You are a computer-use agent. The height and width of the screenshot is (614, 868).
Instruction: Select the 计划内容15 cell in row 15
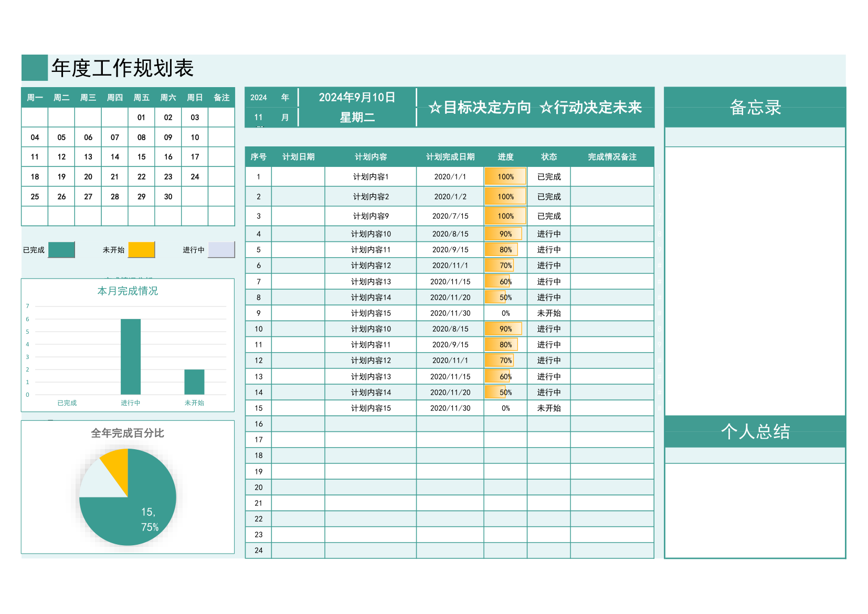[x=371, y=408]
